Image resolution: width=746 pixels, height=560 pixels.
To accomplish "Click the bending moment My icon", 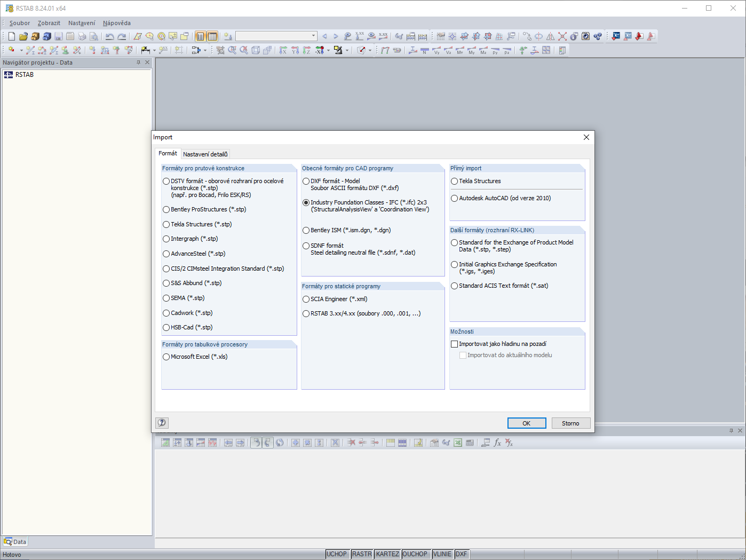I will [x=472, y=50].
